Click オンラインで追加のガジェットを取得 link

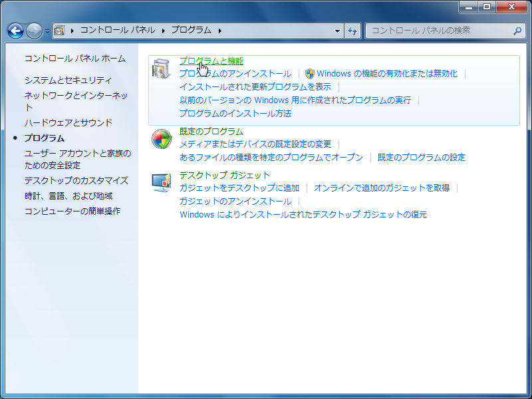point(382,188)
